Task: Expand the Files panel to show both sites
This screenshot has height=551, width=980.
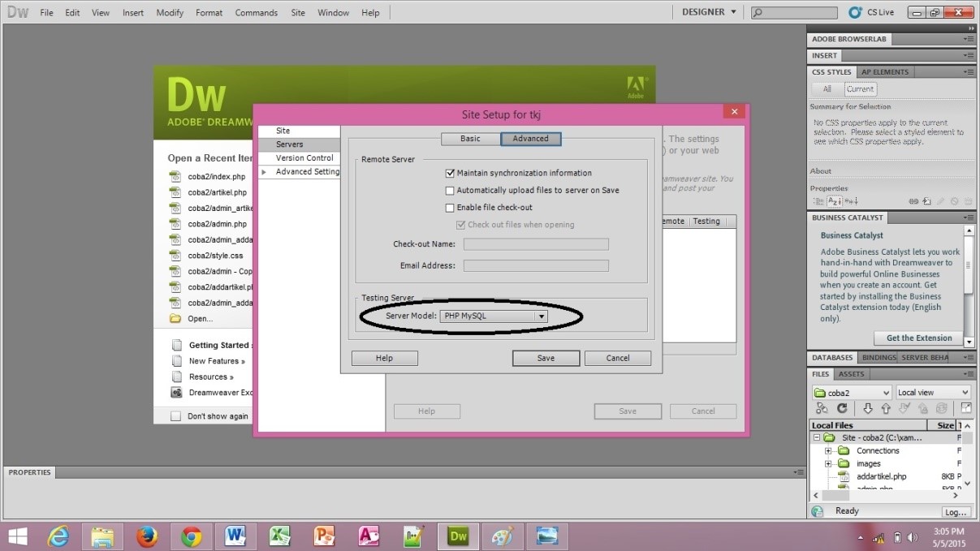Action: [x=966, y=408]
